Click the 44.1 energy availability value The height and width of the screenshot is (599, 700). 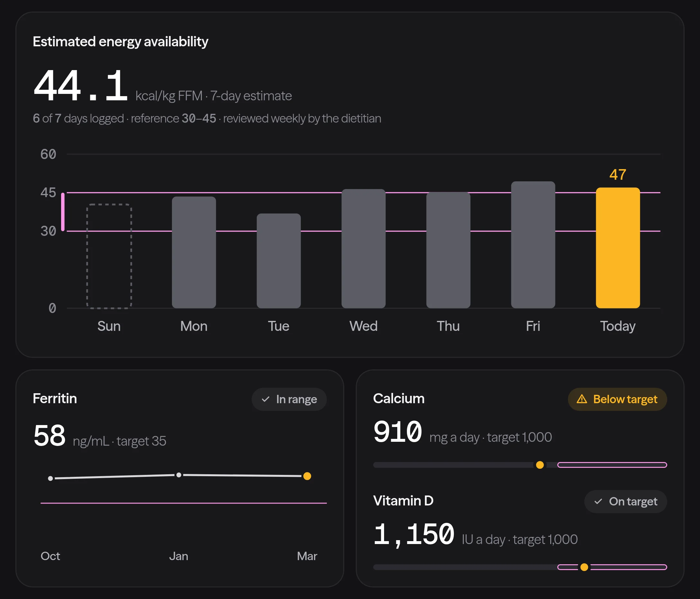(80, 86)
